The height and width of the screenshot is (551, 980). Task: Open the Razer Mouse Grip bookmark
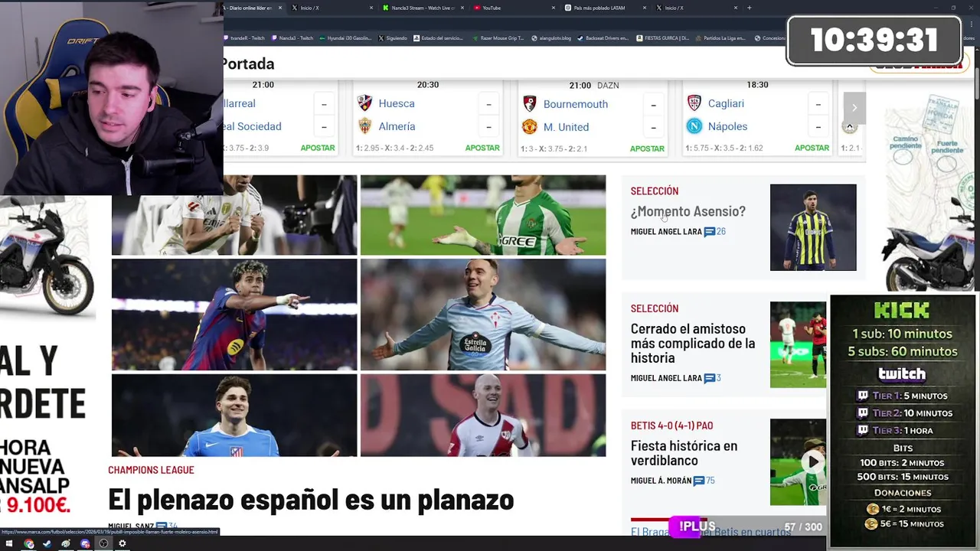[499, 37]
